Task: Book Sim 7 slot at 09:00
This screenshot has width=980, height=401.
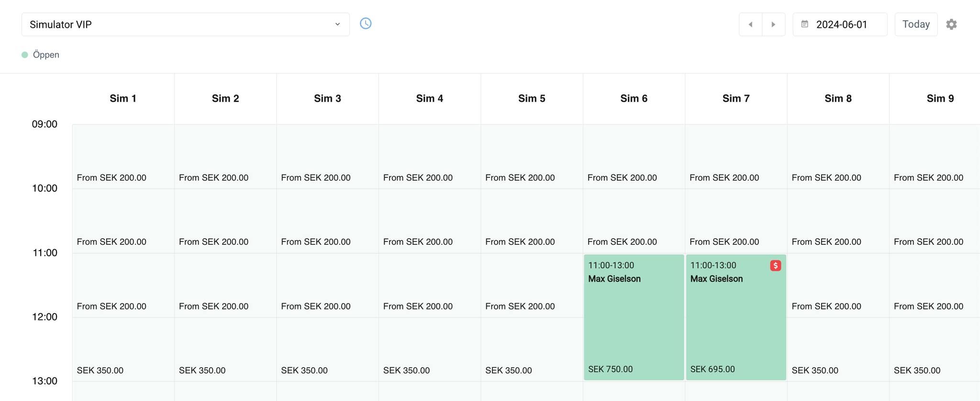Action: coord(736,157)
